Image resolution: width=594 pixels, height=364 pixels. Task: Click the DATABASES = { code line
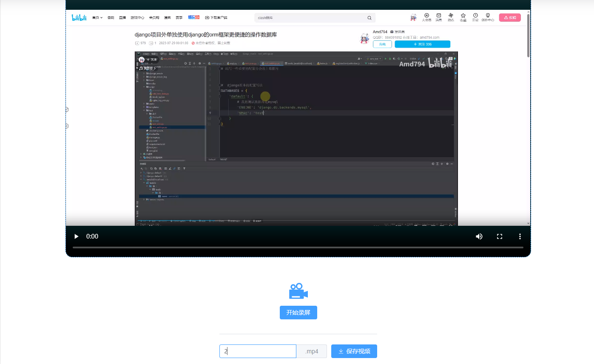pos(234,91)
